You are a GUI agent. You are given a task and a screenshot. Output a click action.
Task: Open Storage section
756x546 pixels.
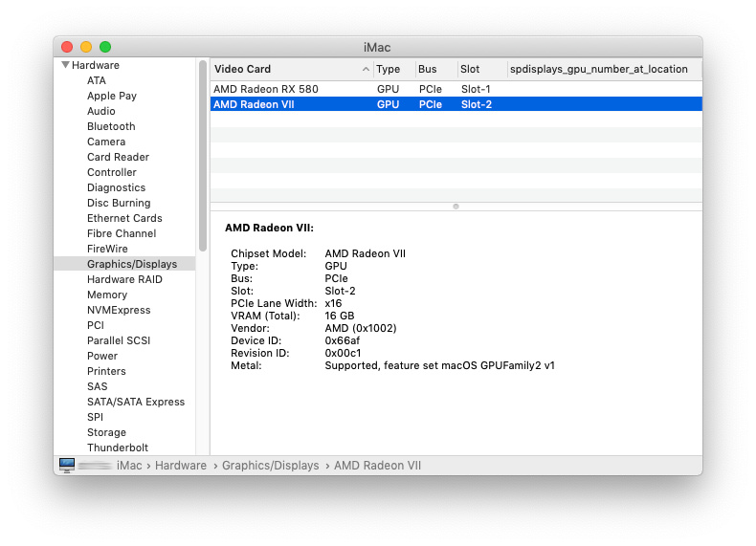point(106,433)
